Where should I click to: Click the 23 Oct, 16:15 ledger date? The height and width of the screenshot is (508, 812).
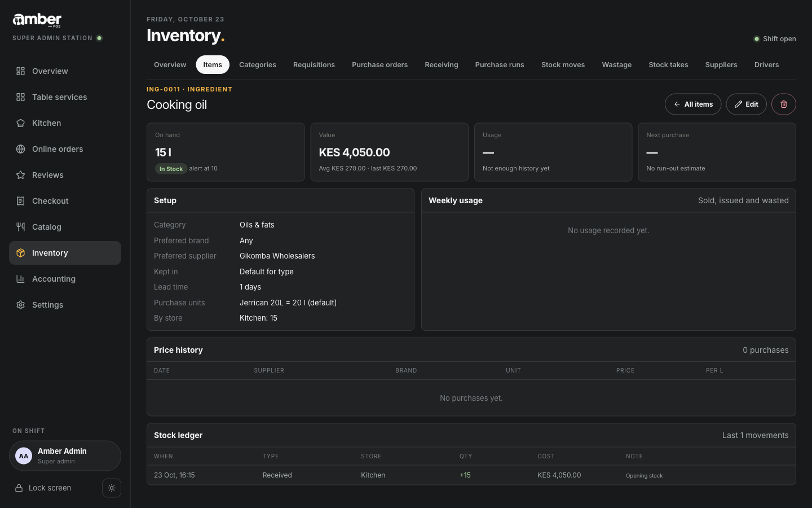click(x=174, y=475)
